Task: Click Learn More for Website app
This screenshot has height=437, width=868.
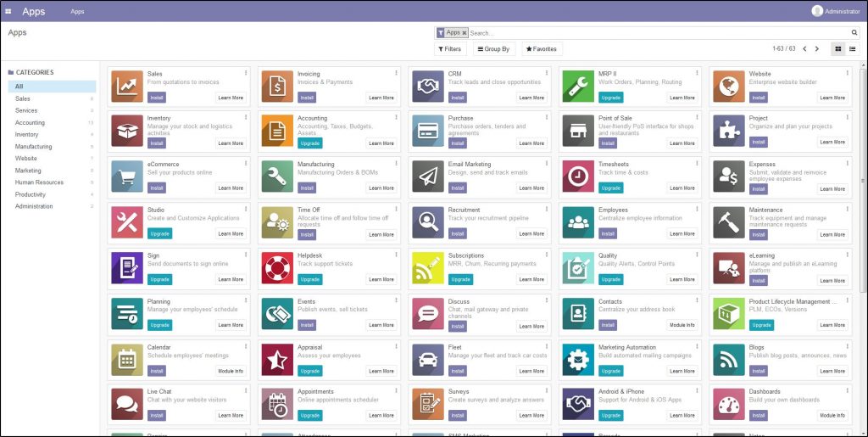Action: click(x=832, y=98)
